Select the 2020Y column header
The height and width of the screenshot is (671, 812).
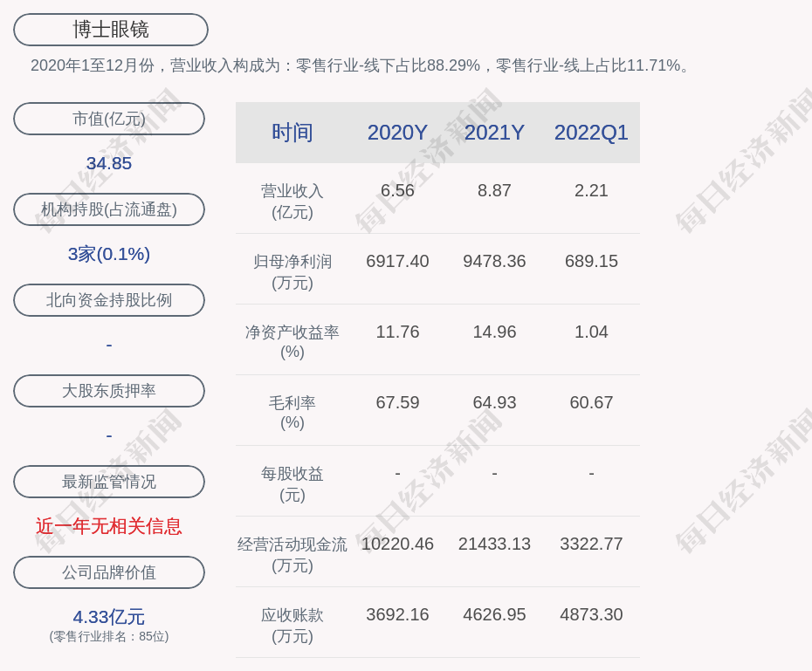(397, 133)
